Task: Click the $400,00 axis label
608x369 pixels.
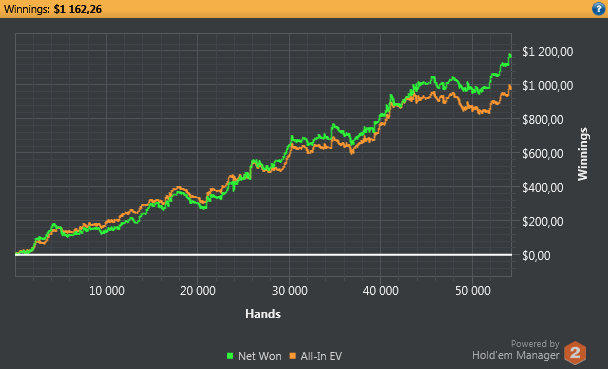Action: pos(542,188)
